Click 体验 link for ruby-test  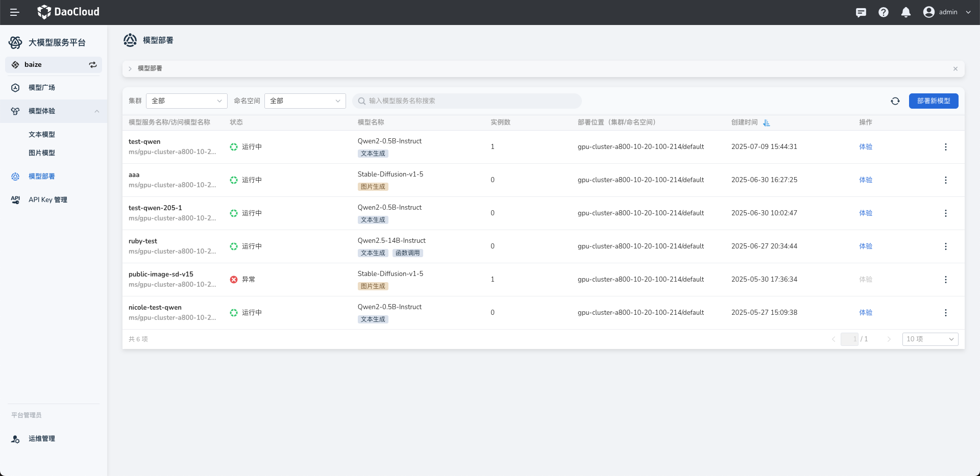click(865, 246)
